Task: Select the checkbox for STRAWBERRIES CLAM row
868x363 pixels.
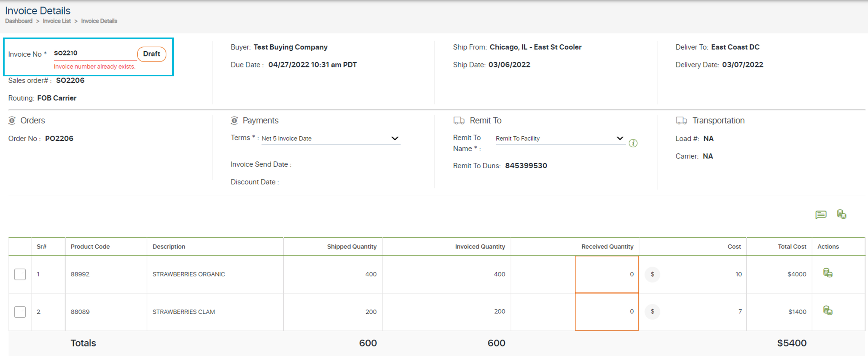Action: tap(20, 312)
